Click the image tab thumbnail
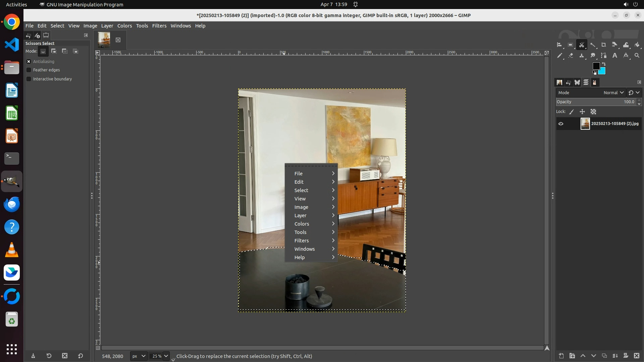 (104, 40)
